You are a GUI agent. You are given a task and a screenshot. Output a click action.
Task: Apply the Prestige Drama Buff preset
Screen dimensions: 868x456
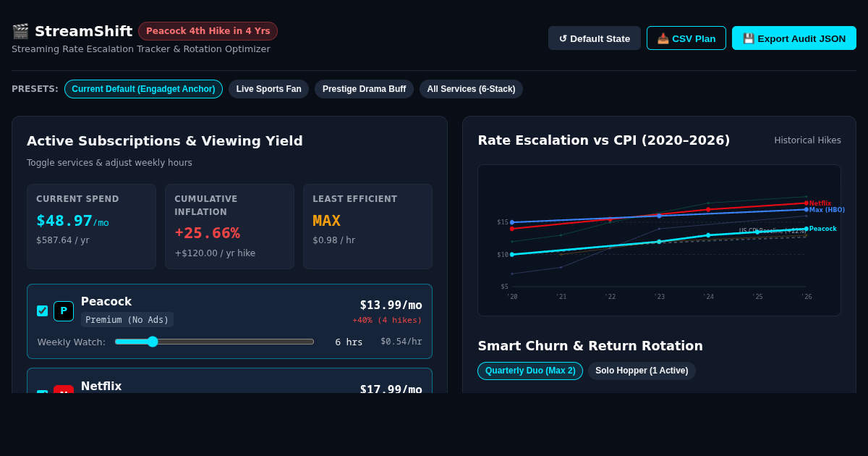(x=364, y=89)
